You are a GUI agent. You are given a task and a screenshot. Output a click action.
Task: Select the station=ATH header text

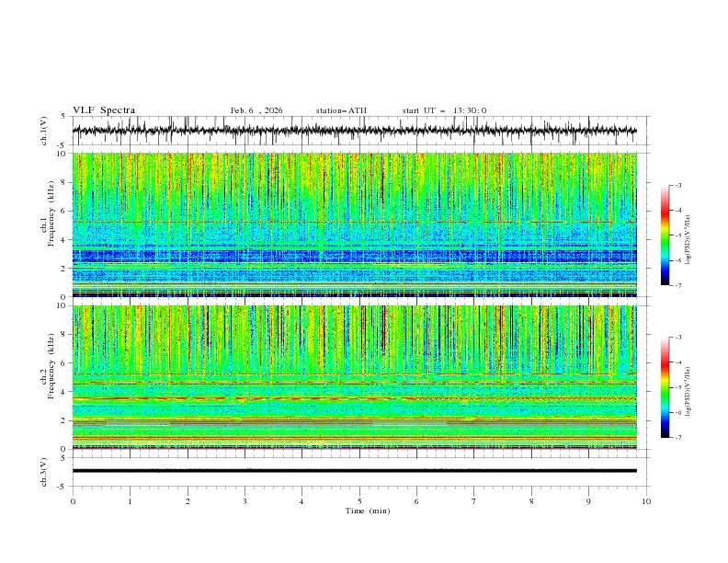341,110
